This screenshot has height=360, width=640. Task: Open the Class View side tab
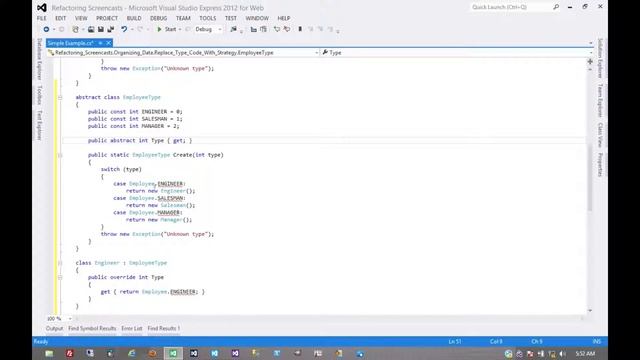pos(600,135)
